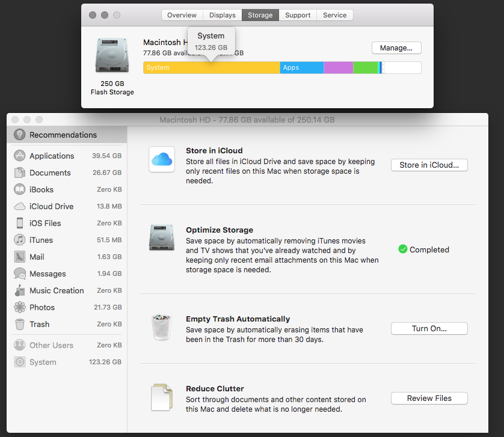Select the Applications row label in sidebar
This screenshot has height=437, width=504.
click(52, 156)
